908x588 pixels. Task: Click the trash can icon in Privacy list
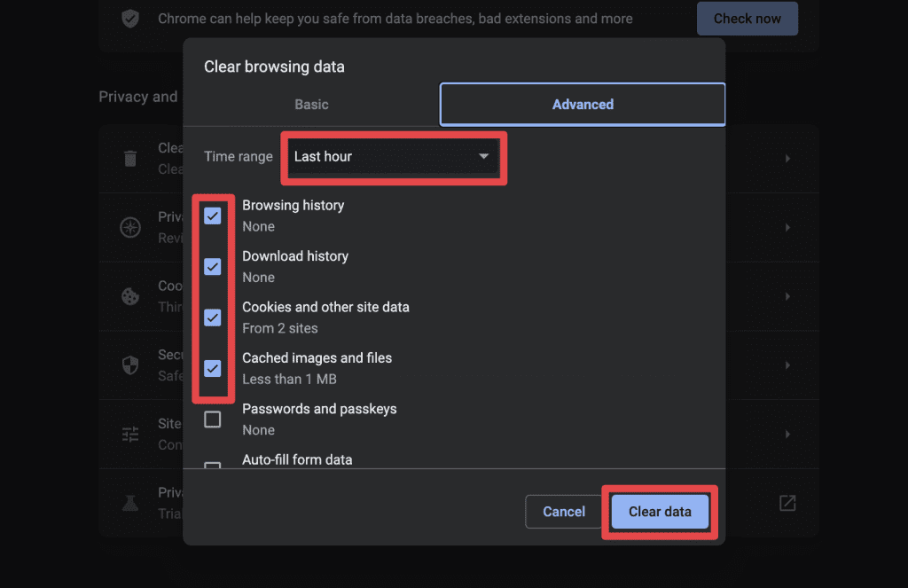click(130, 159)
